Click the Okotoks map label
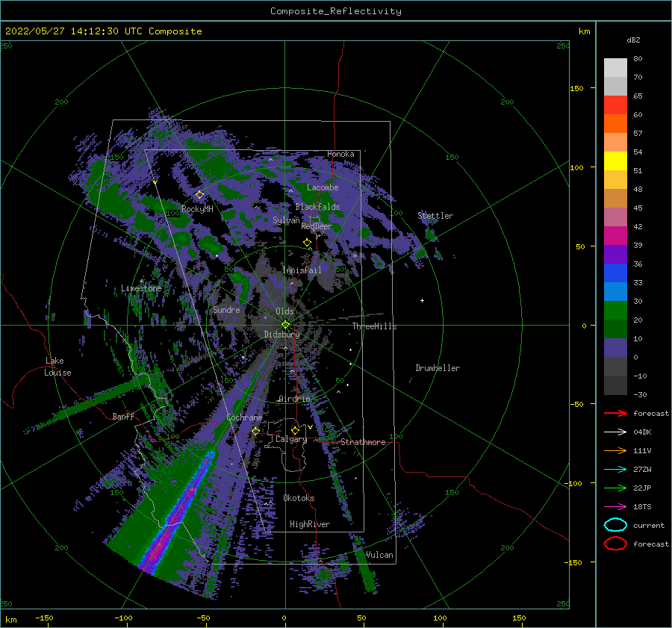The width and height of the screenshot is (672, 628). tap(299, 498)
